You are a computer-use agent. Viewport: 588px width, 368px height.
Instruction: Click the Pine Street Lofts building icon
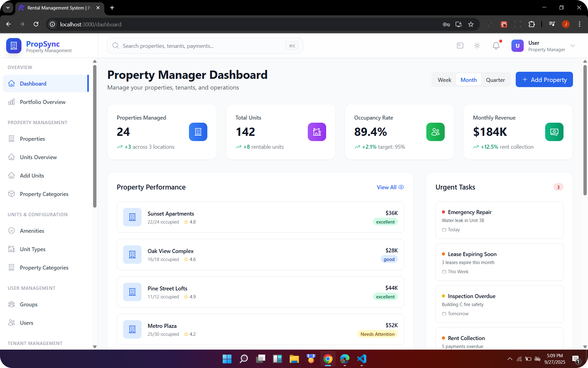pyautogui.click(x=132, y=292)
